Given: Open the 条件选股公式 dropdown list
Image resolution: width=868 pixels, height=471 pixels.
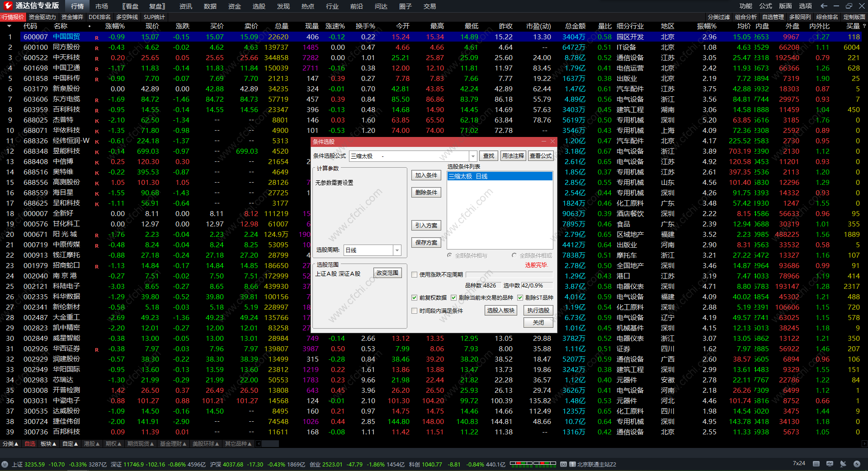Looking at the screenshot, I should 473,156.
